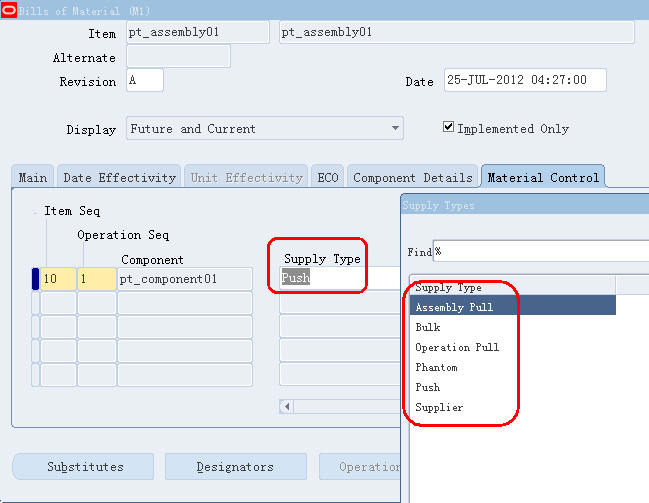Select Phantom in the supply type list
The image size is (649, 503).
pyautogui.click(x=513, y=367)
